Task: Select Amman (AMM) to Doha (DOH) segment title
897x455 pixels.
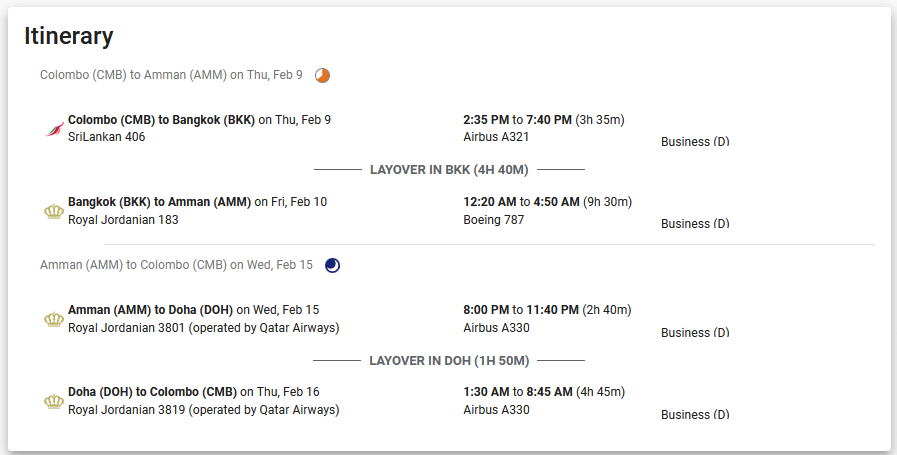Action: (150, 310)
